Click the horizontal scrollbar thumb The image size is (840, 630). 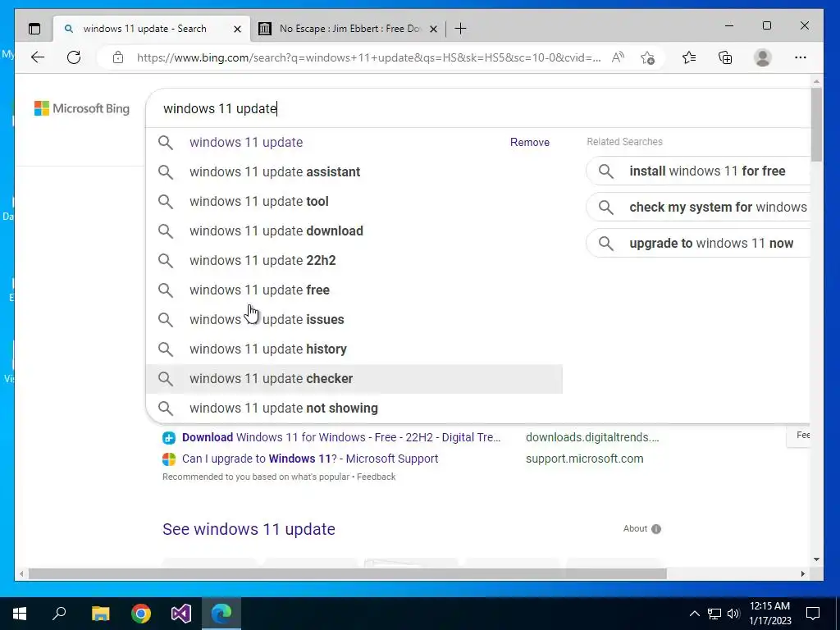point(347,573)
